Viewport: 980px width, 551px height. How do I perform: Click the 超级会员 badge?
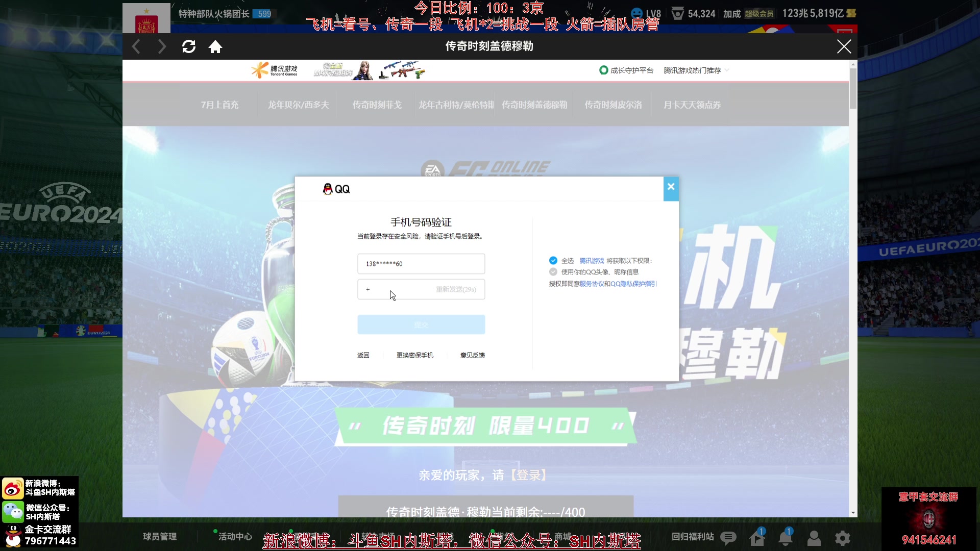click(759, 14)
